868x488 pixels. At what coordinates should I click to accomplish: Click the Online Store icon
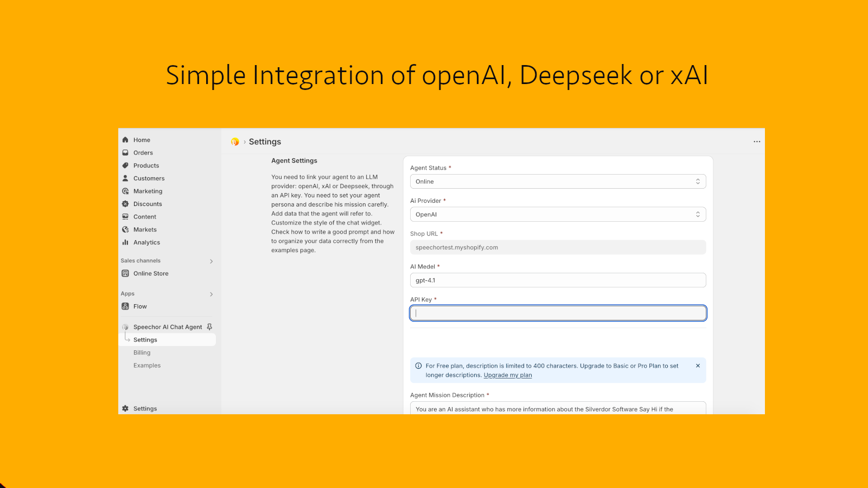click(x=125, y=273)
